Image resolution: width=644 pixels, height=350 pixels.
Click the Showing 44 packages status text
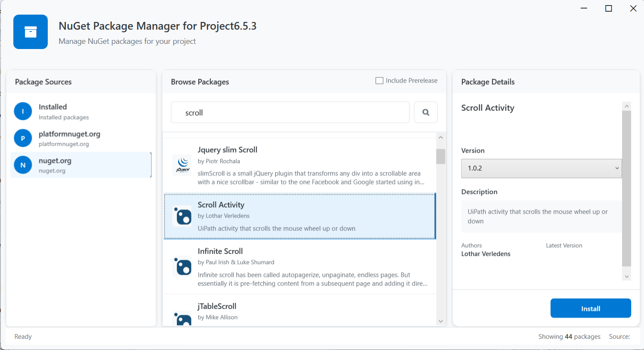[569, 337]
